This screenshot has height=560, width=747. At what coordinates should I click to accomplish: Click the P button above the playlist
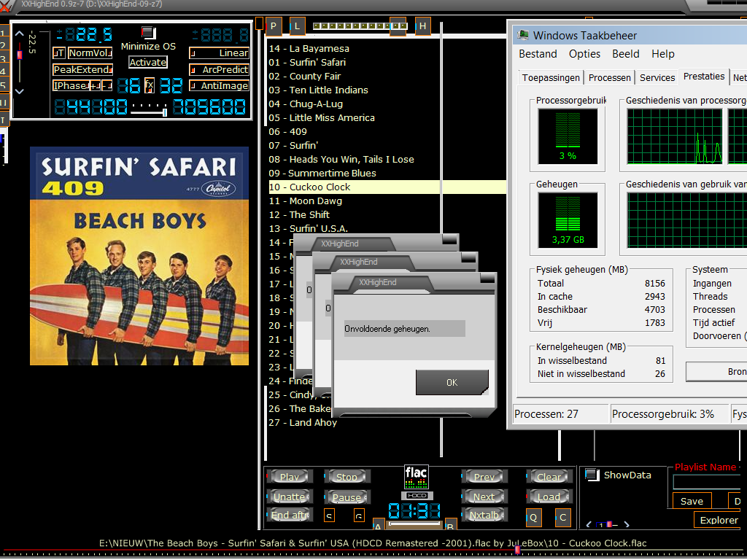tap(274, 26)
